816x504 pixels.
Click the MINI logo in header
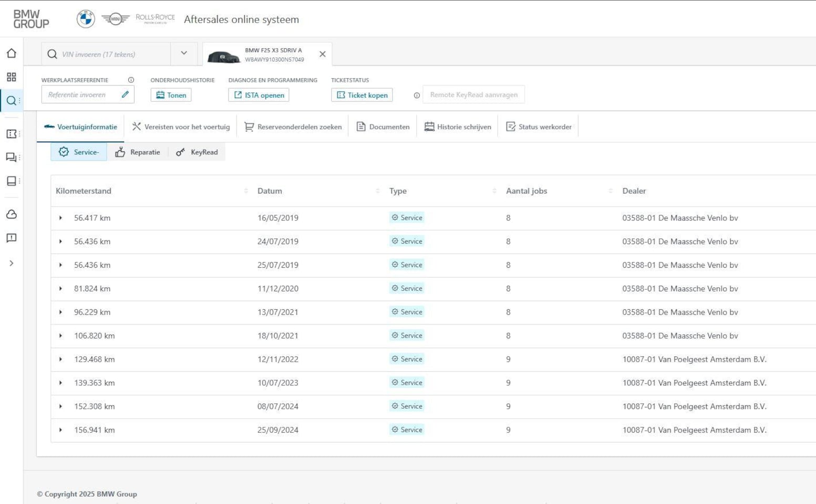(116, 19)
